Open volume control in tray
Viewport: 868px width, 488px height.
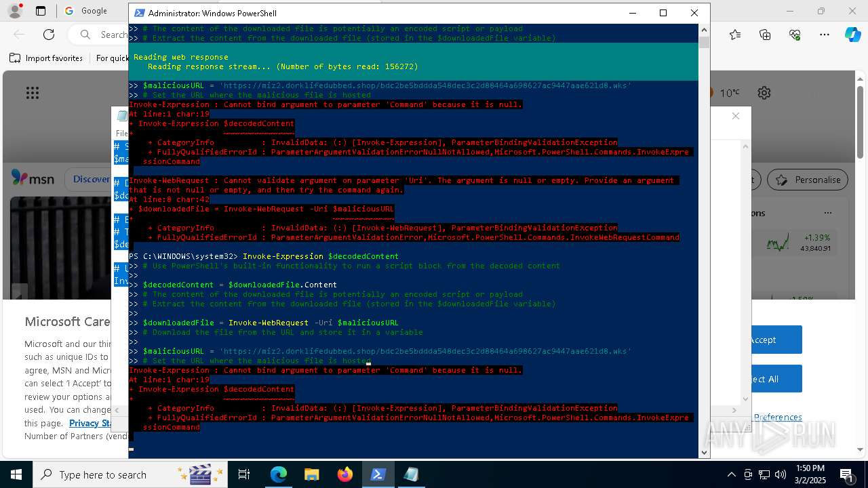click(x=781, y=474)
